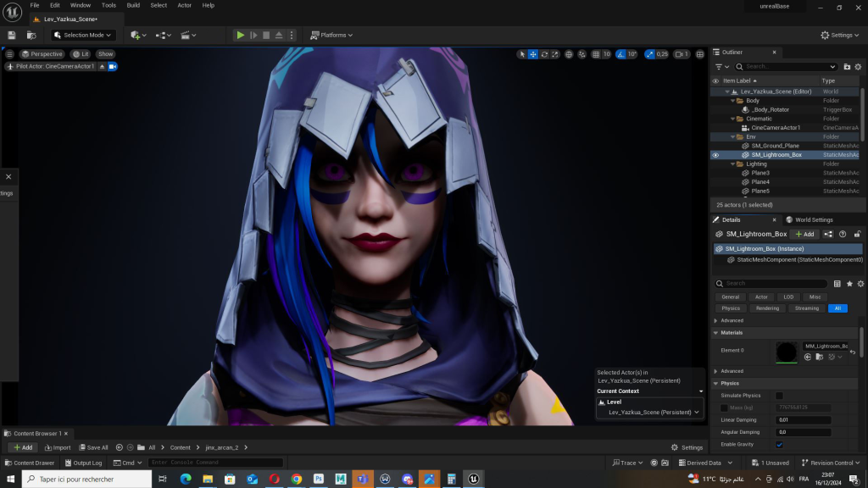The height and width of the screenshot is (488, 868).
Task: Click the Stop simulation button
Action: click(x=266, y=35)
